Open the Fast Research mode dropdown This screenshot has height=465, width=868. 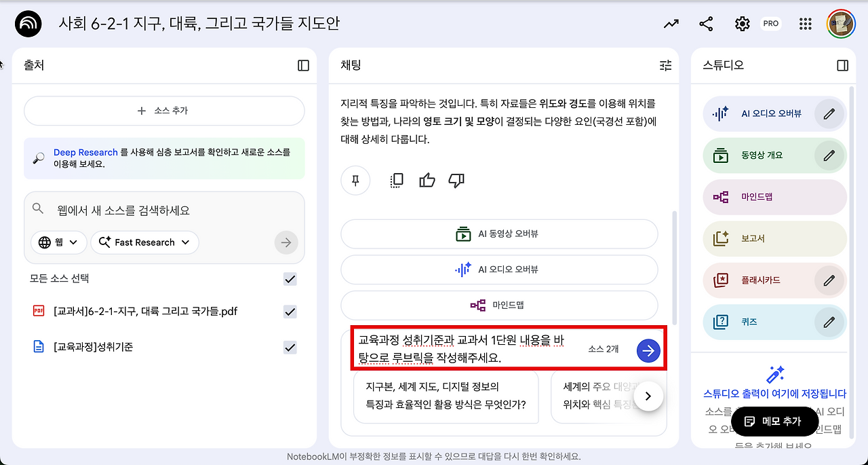point(144,242)
